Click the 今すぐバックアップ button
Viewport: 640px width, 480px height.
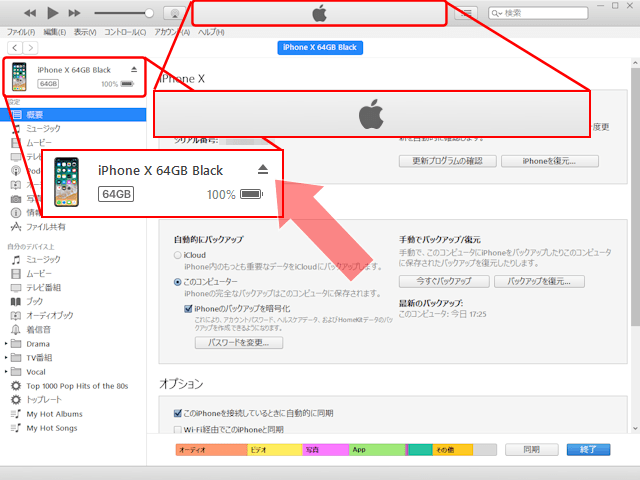click(444, 282)
